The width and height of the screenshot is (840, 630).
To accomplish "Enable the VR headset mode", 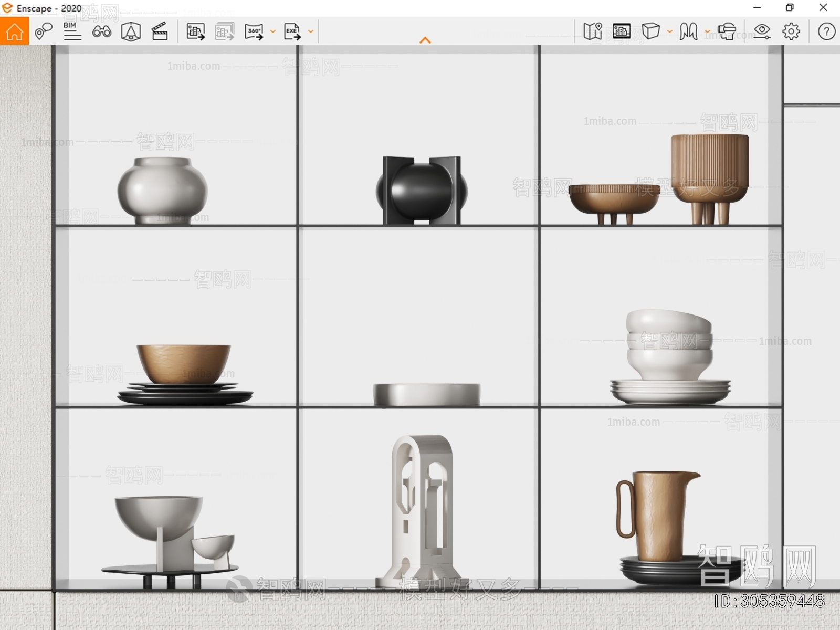I will click(727, 31).
